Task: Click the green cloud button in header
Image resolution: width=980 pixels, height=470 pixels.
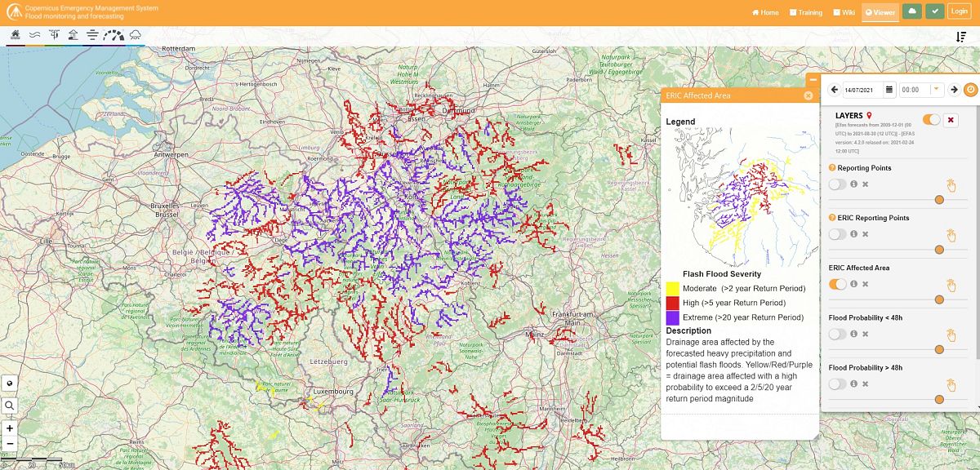Action: tap(912, 12)
